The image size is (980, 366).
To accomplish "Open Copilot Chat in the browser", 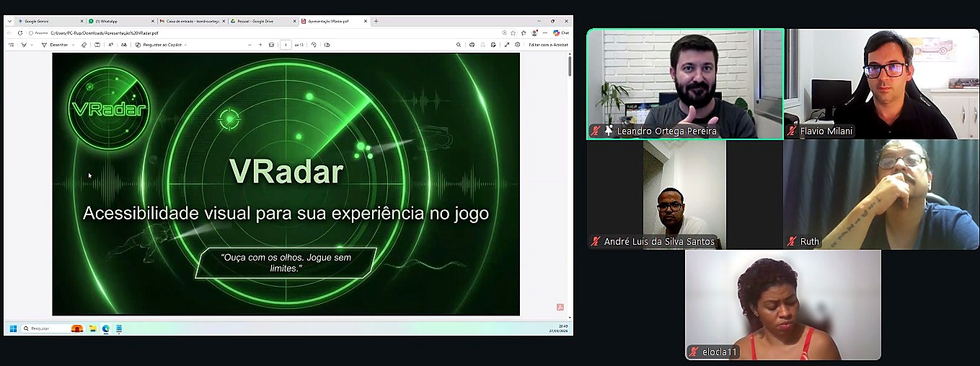I will point(561,33).
